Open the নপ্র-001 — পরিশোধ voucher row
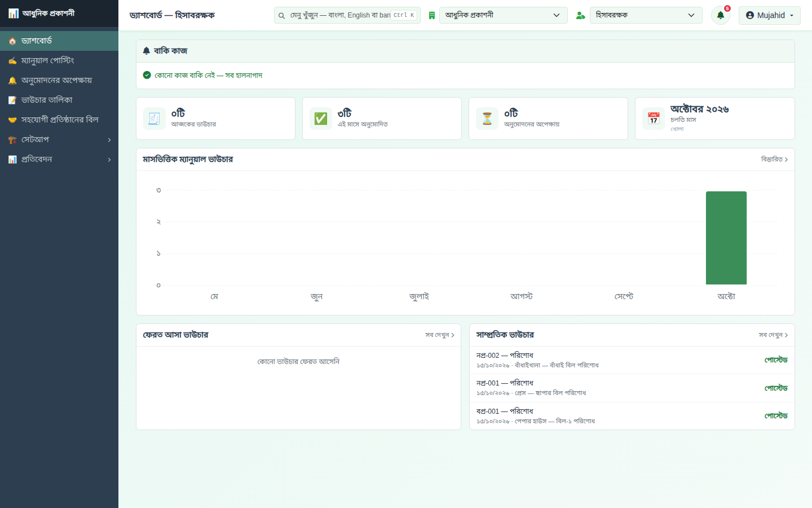The width and height of the screenshot is (812, 508). [x=632, y=388]
